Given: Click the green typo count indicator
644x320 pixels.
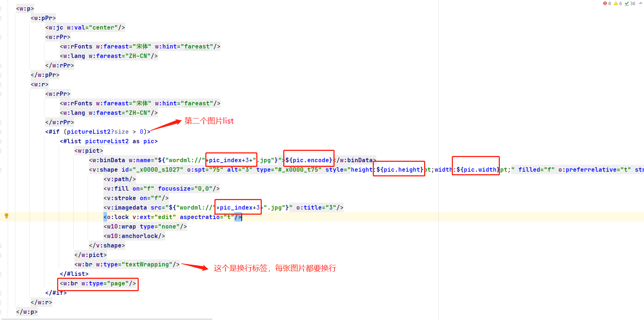Looking at the screenshot, I should click(x=630, y=4).
